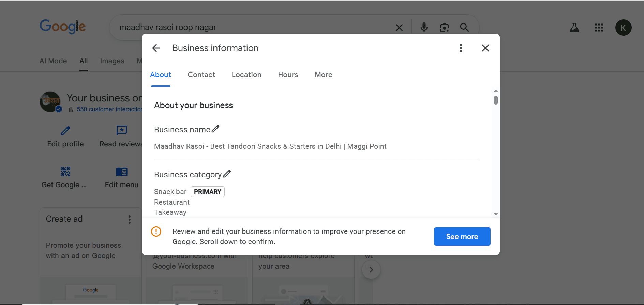Switch to the Hours tab
The height and width of the screenshot is (305, 644).
[288, 75]
